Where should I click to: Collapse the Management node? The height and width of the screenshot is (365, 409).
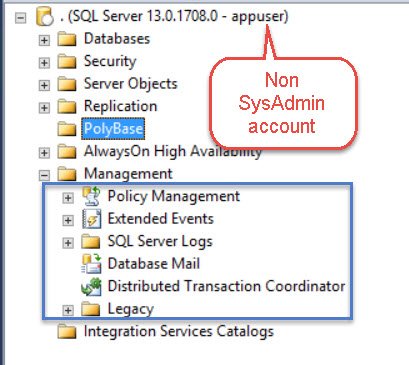tap(44, 175)
